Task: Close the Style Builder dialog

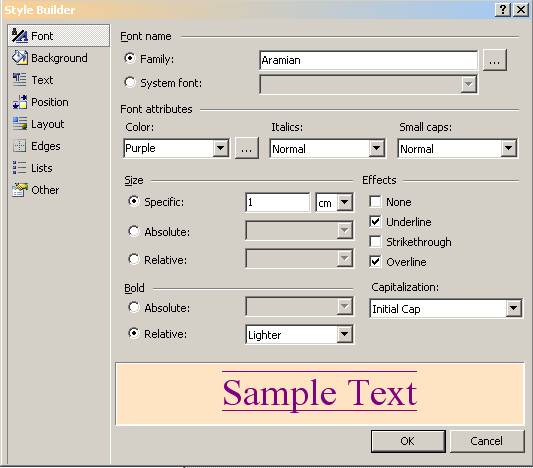Action: pos(520,10)
